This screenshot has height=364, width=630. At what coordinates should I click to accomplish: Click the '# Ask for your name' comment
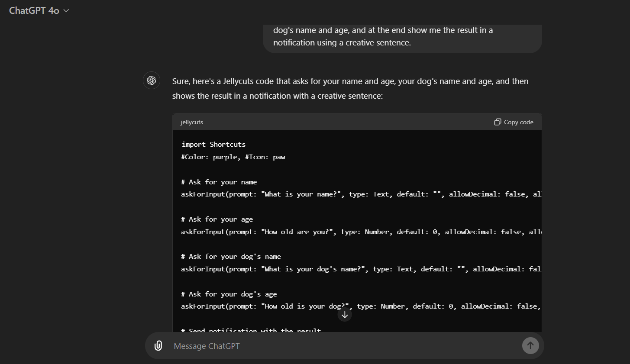click(x=219, y=182)
